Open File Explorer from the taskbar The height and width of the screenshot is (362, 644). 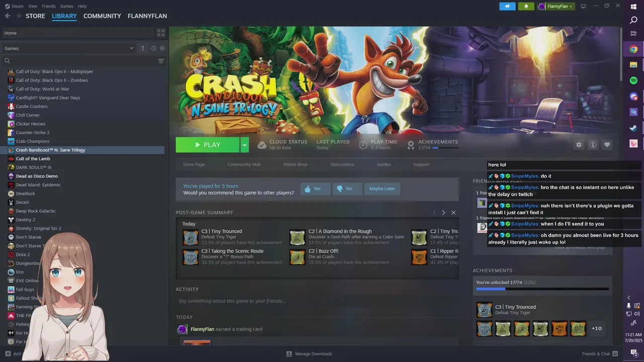(x=633, y=65)
